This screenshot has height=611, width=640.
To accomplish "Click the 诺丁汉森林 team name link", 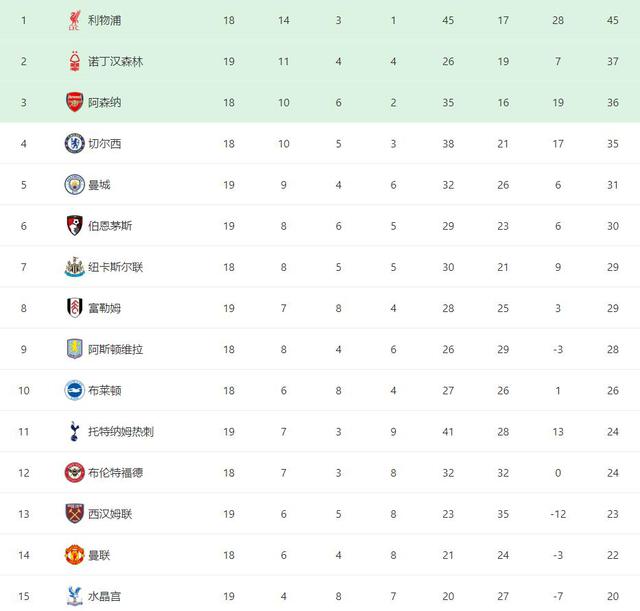I will point(116,61).
